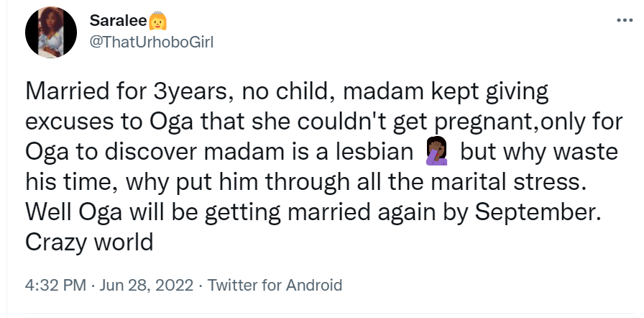644x318 pixels.
Task: Click the Jun 28, 2022 date
Action: (146, 285)
